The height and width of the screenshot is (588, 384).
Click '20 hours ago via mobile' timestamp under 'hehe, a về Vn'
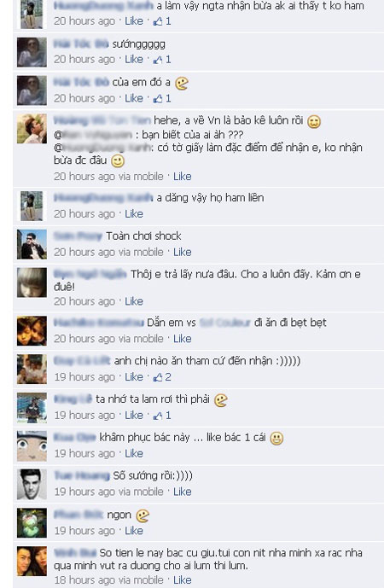click(x=108, y=177)
